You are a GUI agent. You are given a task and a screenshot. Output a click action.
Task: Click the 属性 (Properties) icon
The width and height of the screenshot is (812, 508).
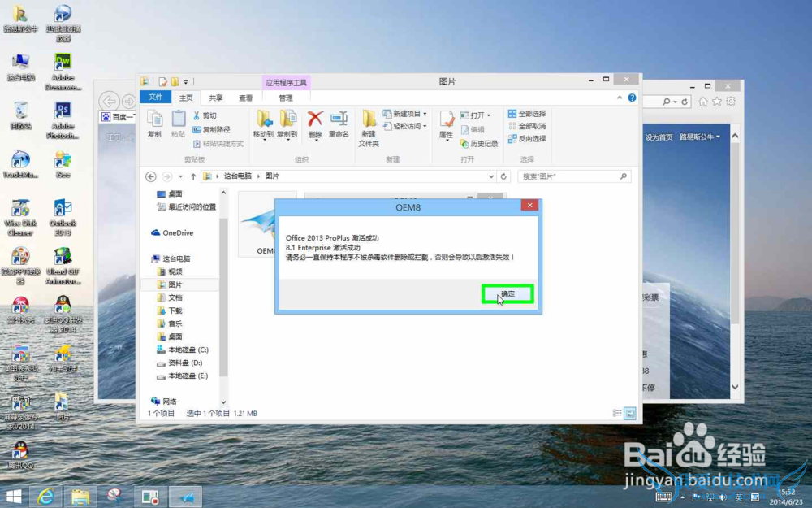pyautogui.click(x=446, y=126)
